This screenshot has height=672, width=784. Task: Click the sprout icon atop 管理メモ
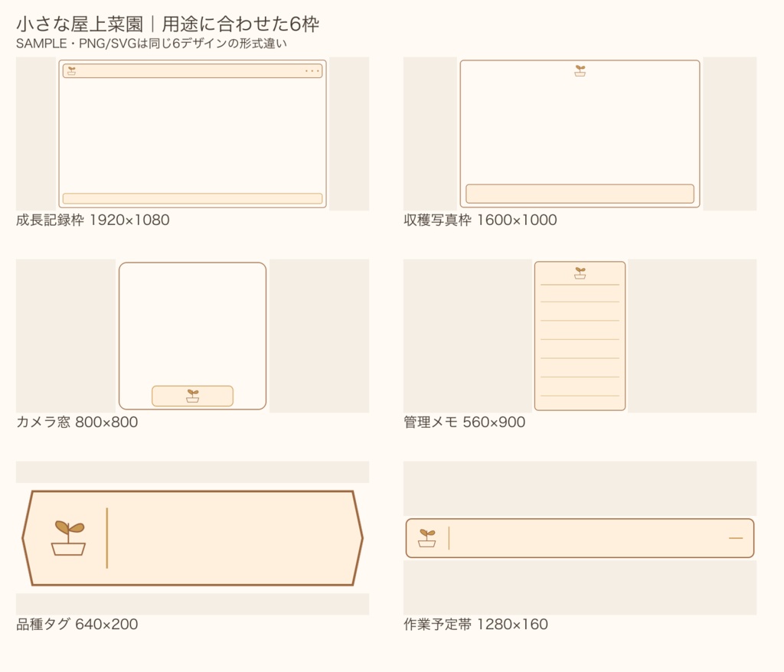[580, 273]
